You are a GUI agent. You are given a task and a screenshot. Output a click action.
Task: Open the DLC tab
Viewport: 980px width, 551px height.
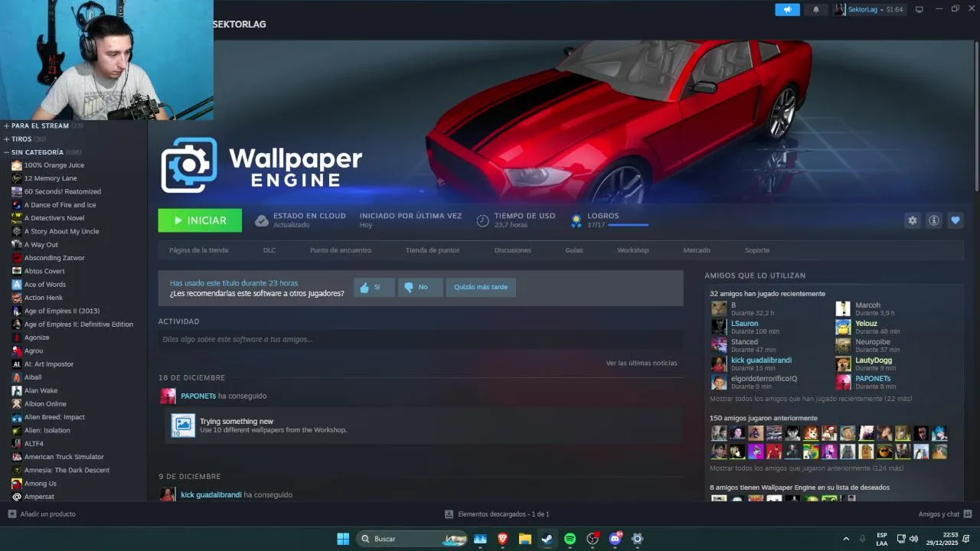[269, 250]
